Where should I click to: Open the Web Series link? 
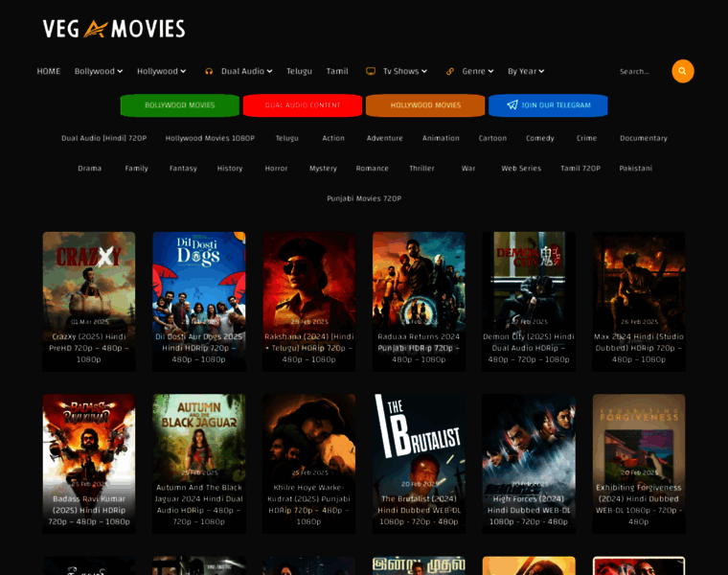tap(521, 169)
